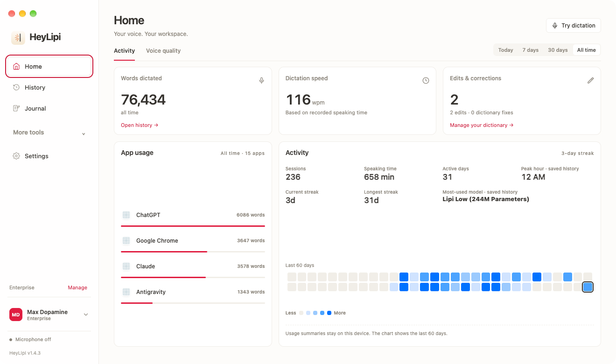
Task: Click the darkest blue legend swatch beside More
Action: point(329,313)
